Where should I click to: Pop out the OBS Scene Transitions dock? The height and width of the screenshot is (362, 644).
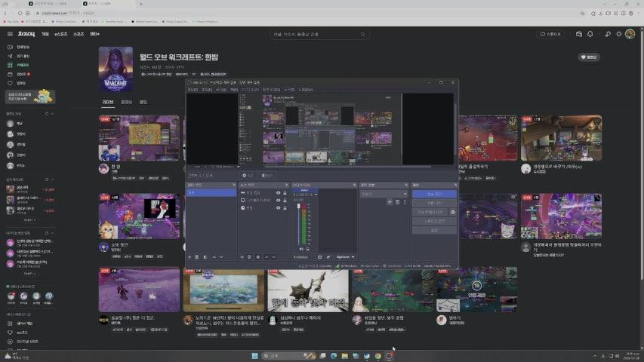(406, 185)
